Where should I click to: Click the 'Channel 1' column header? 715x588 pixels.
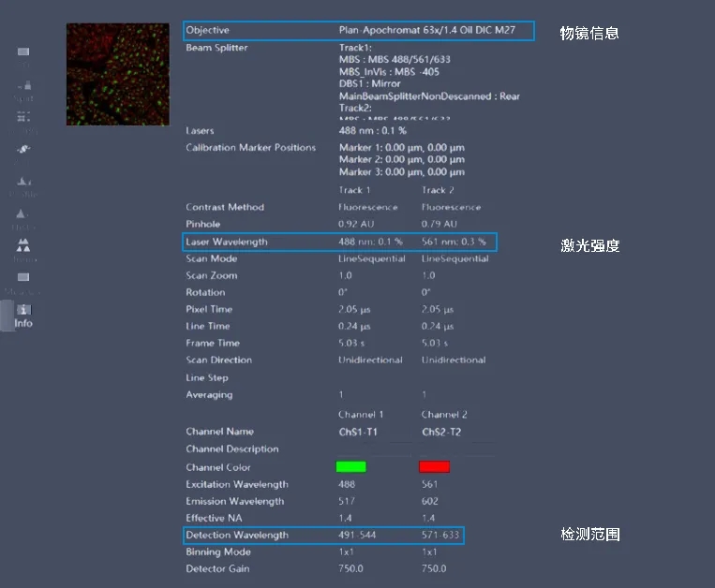[x=361, y=415]
